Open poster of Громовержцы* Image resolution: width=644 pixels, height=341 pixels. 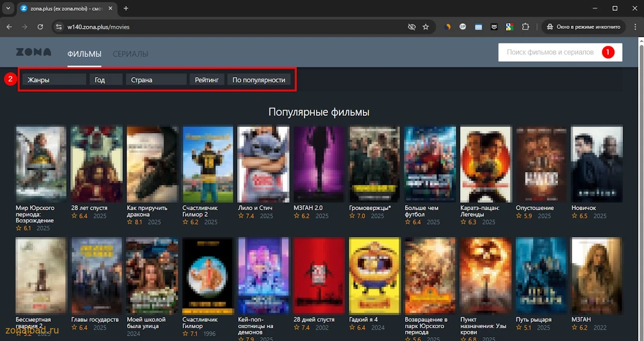point(375,164)
